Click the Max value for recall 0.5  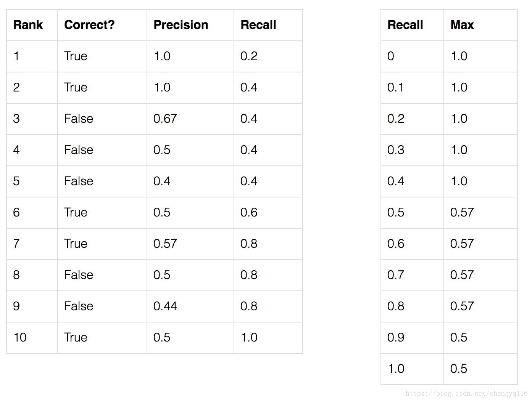462,212
